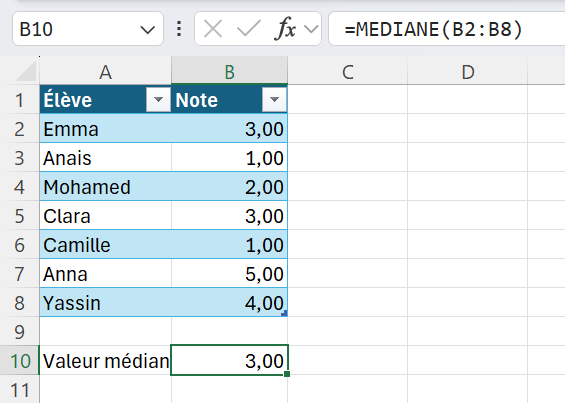
Task: Select the cell containing Mohamed
Action: point(106,187)
